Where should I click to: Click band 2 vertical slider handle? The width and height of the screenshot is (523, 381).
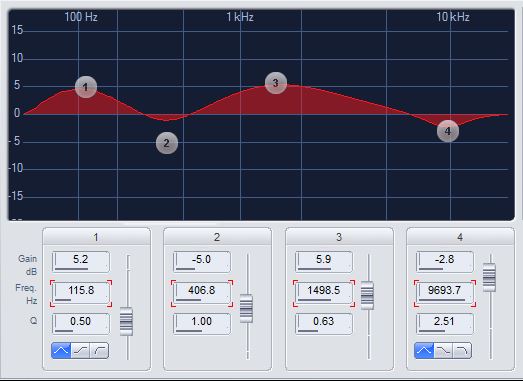[246, 309]
